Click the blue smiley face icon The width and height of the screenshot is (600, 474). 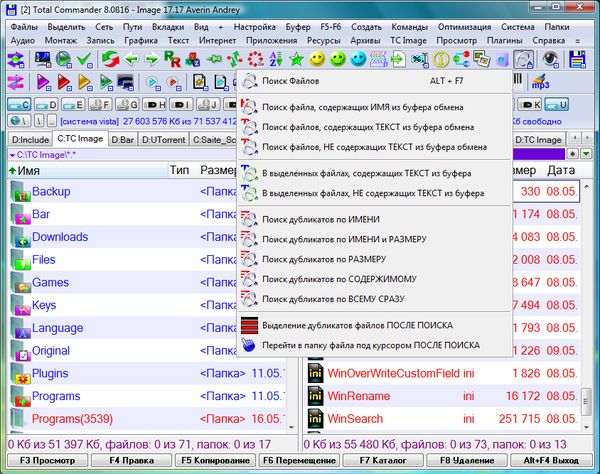(359, 59)
